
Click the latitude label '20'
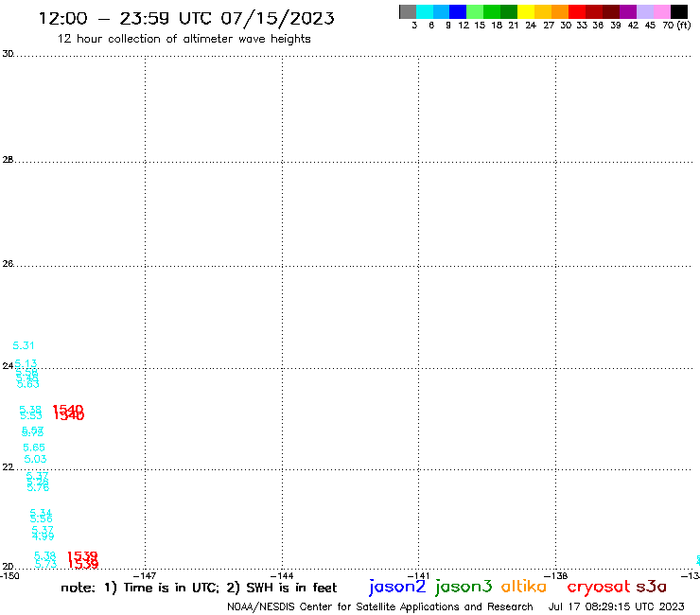[8, 567]
